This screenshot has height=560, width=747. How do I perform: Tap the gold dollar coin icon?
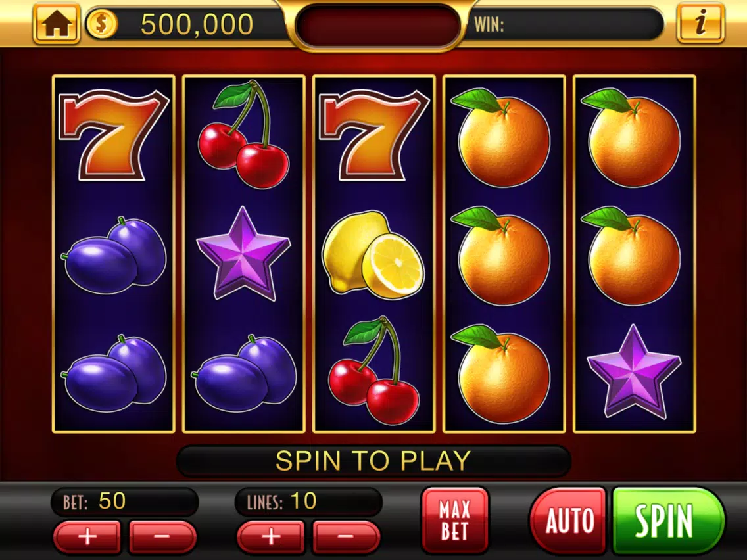[x=101, y=24]
